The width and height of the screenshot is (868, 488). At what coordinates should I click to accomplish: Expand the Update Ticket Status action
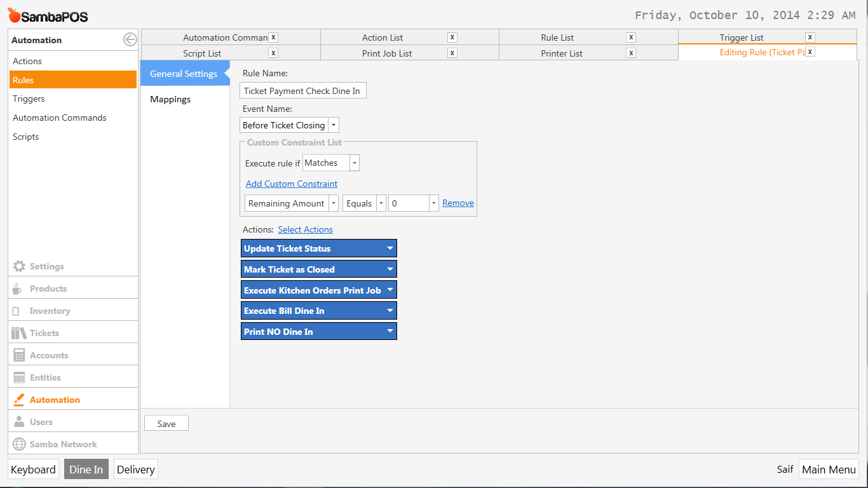[x=390, y=248]
